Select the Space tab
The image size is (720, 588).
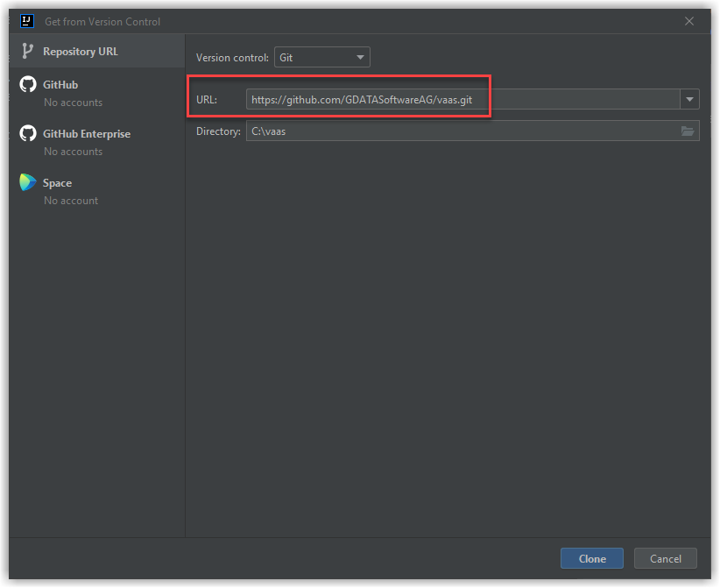(x=97, y=191)
